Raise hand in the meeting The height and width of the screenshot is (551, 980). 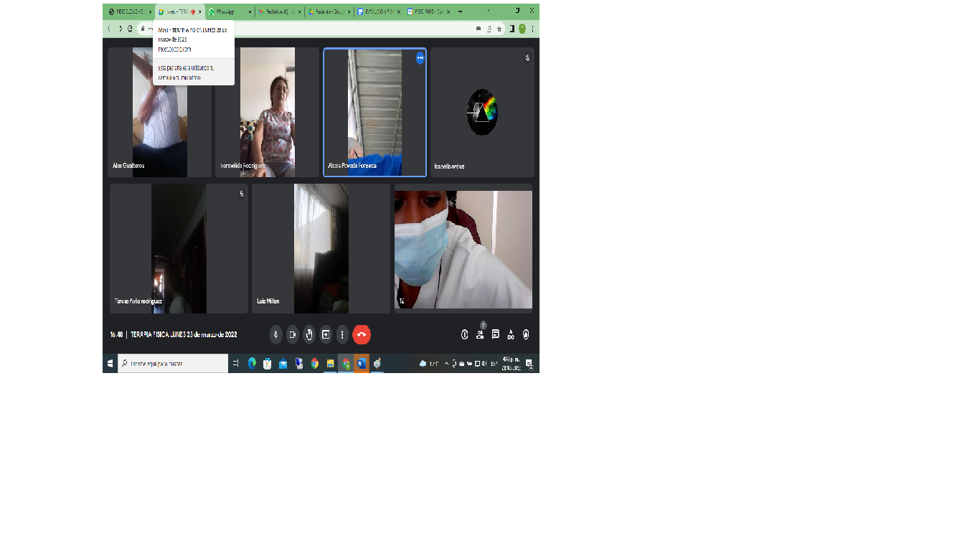309,334
